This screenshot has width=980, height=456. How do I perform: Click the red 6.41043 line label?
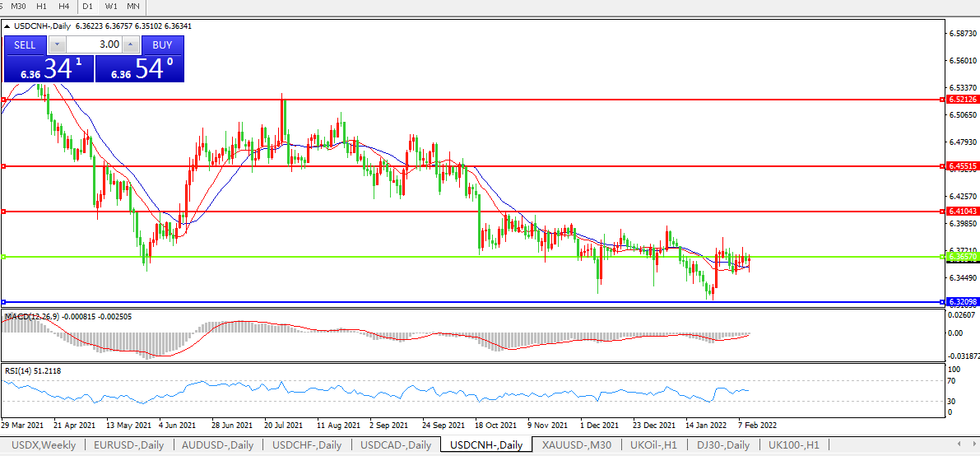pos(960,212)
